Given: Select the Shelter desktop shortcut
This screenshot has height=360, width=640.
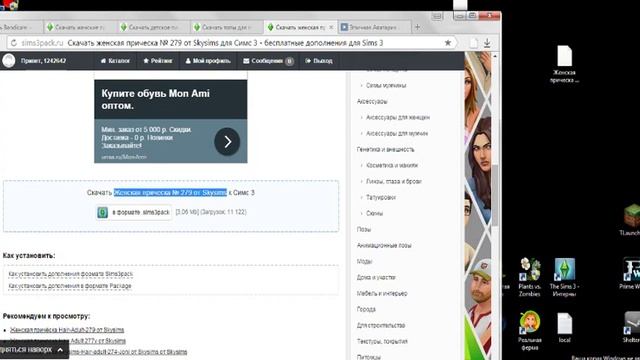Looking at the screenshot, I should click(x=631, y=327).
